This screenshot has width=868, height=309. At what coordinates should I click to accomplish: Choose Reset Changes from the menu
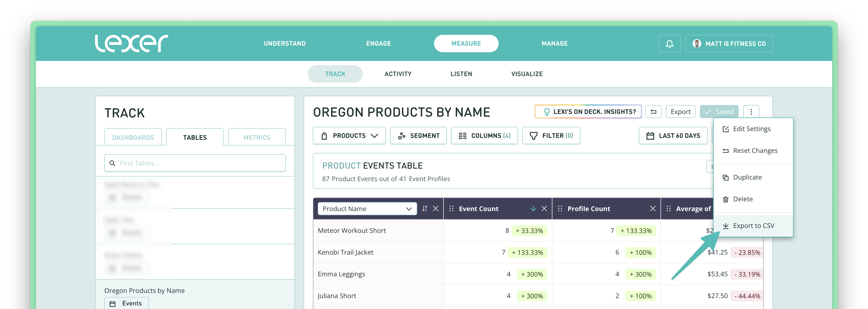(x=753, y=151)
